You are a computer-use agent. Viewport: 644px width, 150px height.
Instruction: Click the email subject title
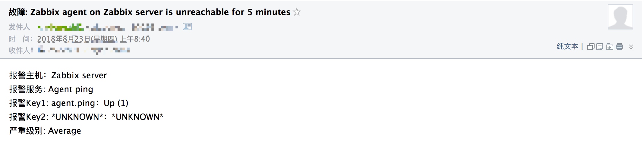pyautogui.click(x=150, y=12)
